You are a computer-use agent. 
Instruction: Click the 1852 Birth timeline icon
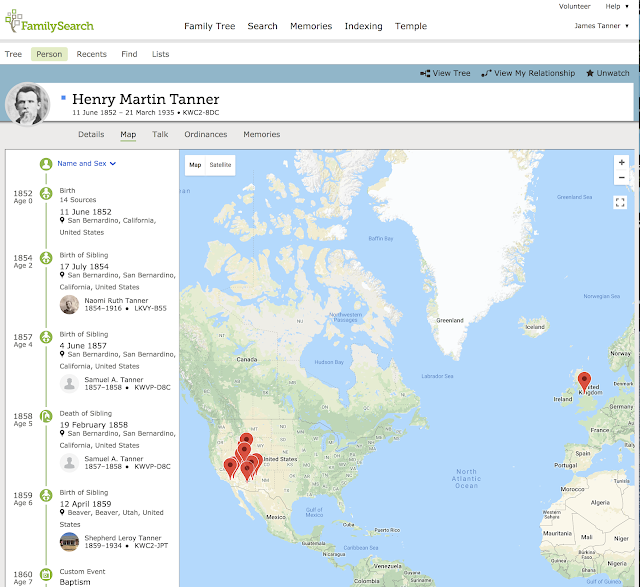(x=46, y=193)
